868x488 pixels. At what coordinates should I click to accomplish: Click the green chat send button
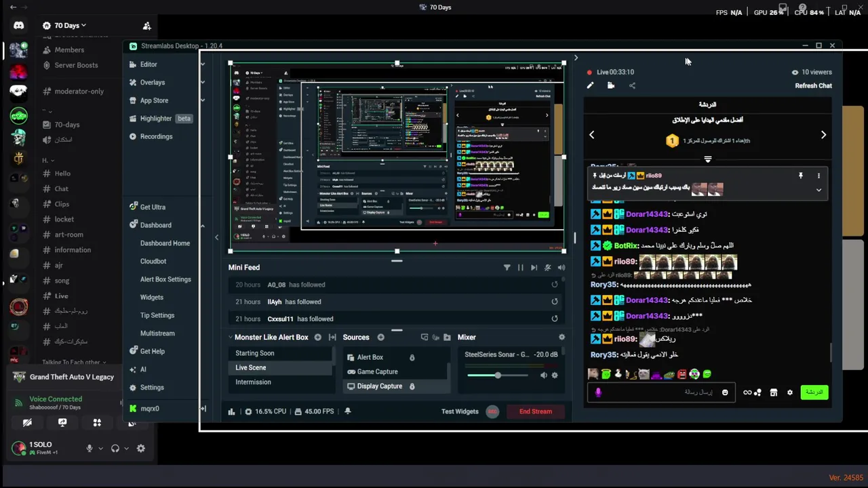pos(814,392)
